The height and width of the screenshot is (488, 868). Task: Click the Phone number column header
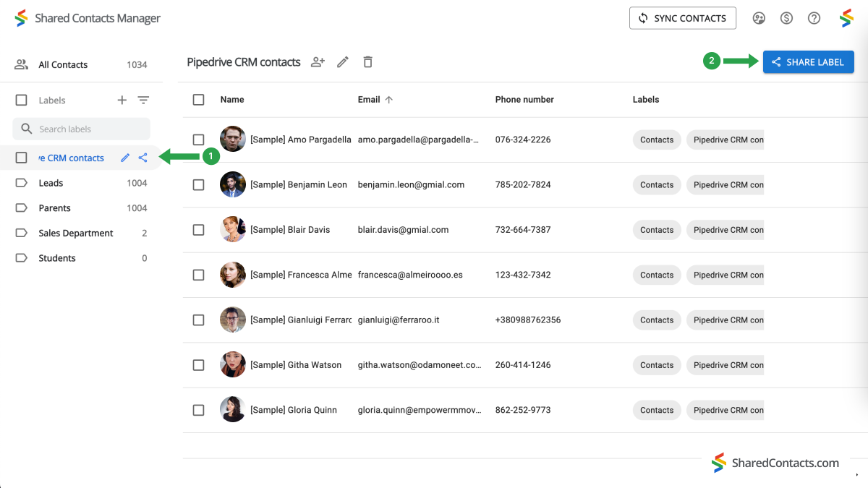click(524, 100)
